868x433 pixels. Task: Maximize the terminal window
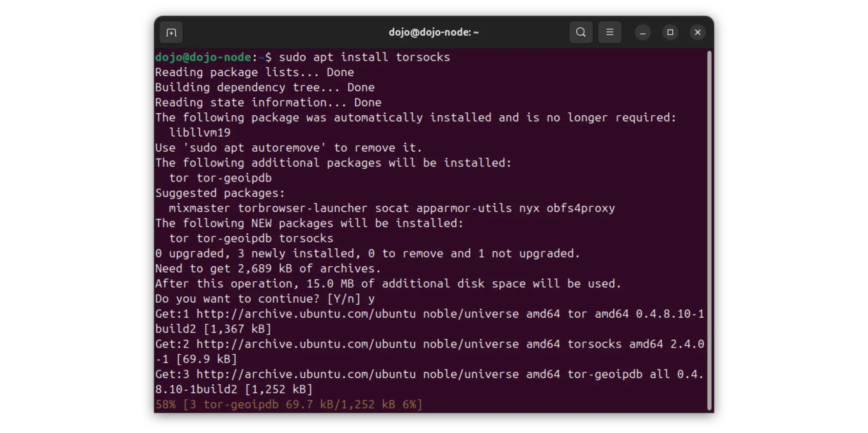[x=670, y=33]
